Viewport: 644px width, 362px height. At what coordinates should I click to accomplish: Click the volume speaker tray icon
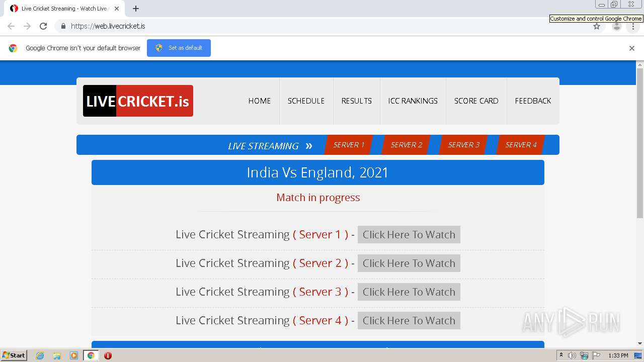coord(572,355)
